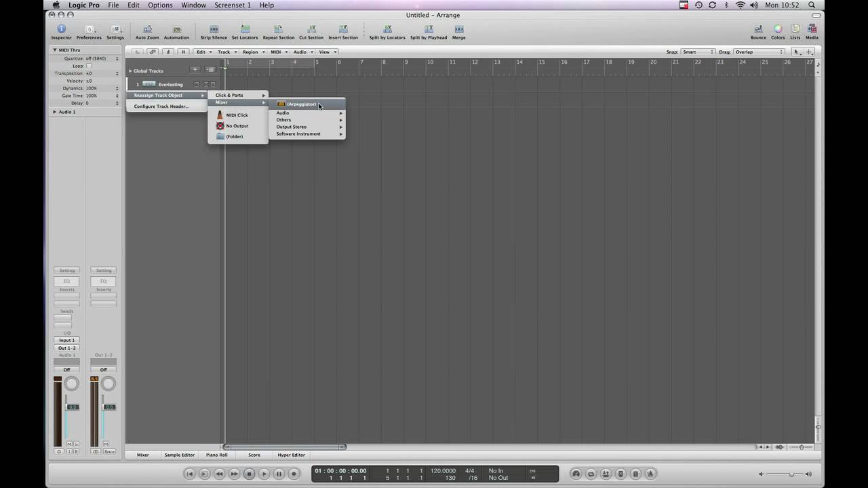Solo the Everlasting track
This screenshot has width=868, height=488.
pos(212,85)
